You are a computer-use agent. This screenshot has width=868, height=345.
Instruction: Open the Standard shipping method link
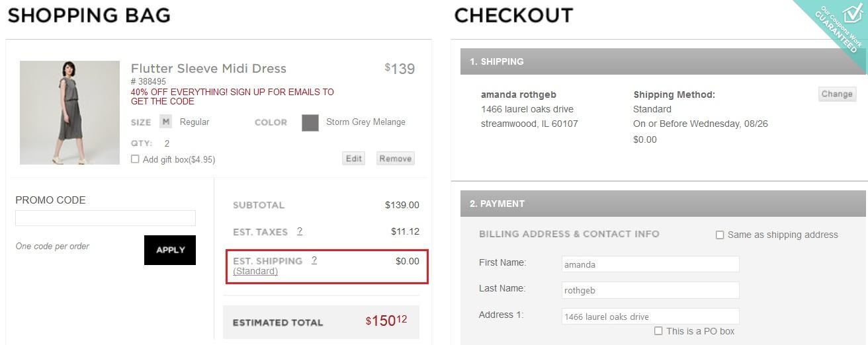(255, 271)
